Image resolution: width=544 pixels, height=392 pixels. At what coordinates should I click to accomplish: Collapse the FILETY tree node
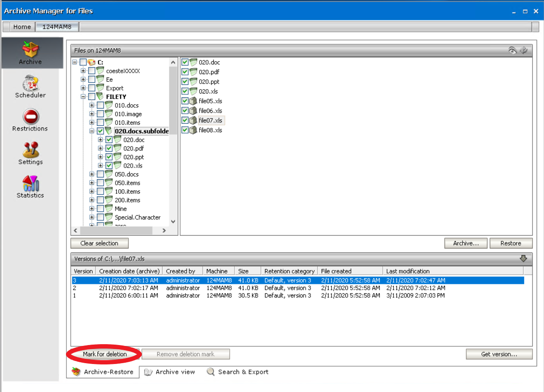[x=83, y=96]
